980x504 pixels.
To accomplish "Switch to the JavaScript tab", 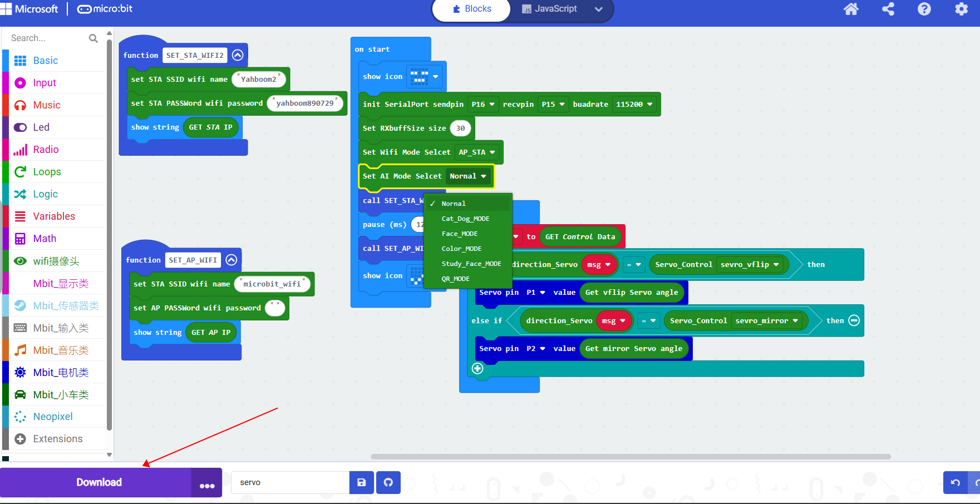I will coord(549,9).
